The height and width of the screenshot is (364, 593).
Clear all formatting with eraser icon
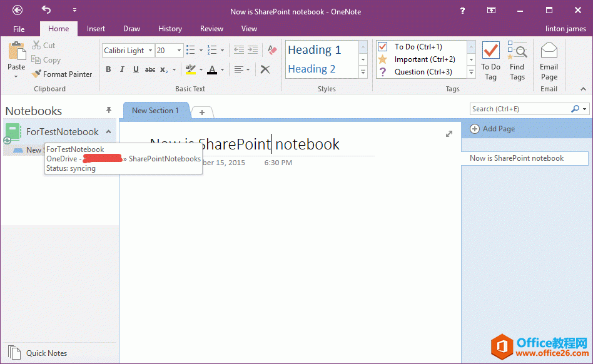pyautogui.click(x=271, y=50)
